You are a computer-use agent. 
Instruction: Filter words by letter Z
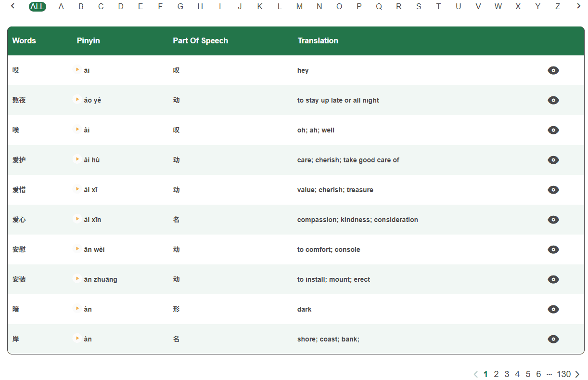[x=558, y=6]
